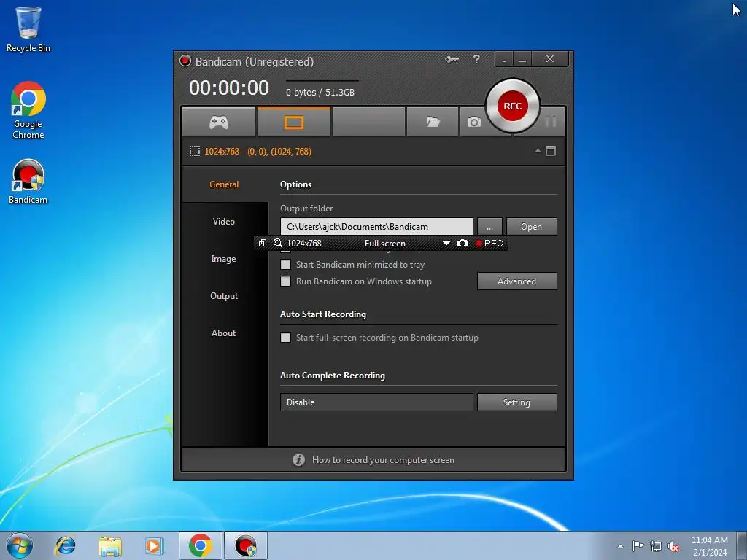747x560 pixels.
Task: Capture an image with the floating bar camera icon
Action: click(x=462, y=244)
